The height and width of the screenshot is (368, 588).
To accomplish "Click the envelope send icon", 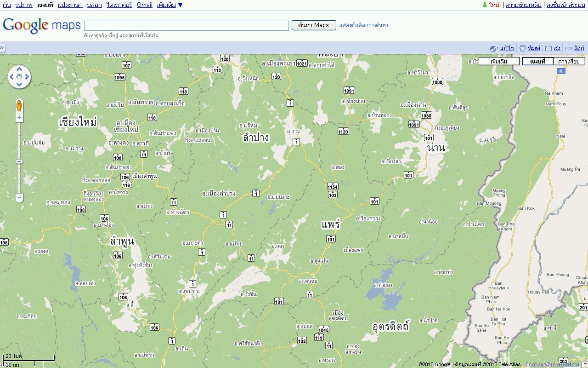I will (548, 48).
